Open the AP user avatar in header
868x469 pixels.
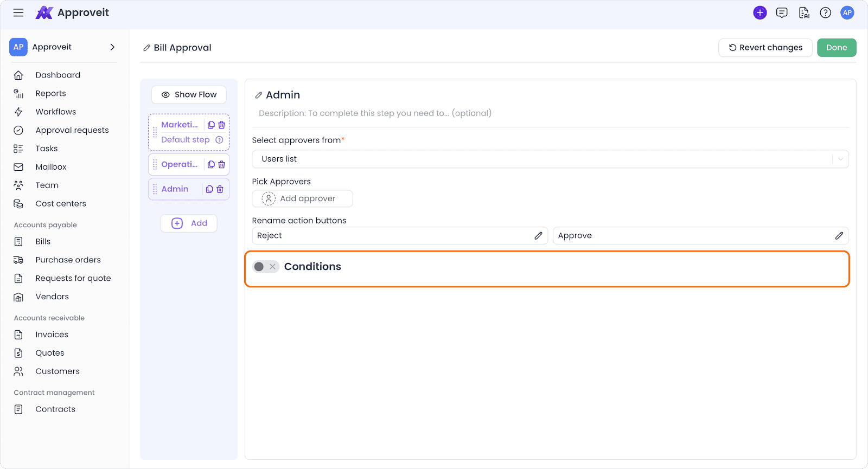click(847, 12)
